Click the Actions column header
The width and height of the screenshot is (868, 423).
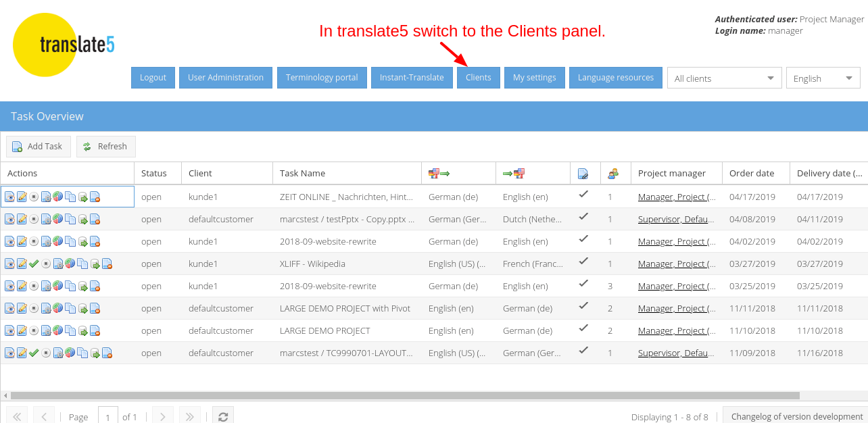point(68,174)
